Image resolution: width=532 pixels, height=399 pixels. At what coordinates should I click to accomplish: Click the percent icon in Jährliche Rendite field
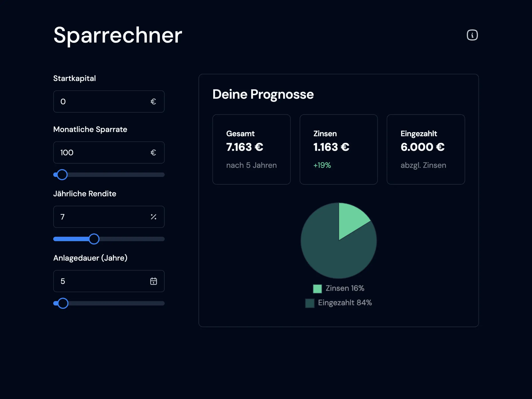click(x=153, y=217)
